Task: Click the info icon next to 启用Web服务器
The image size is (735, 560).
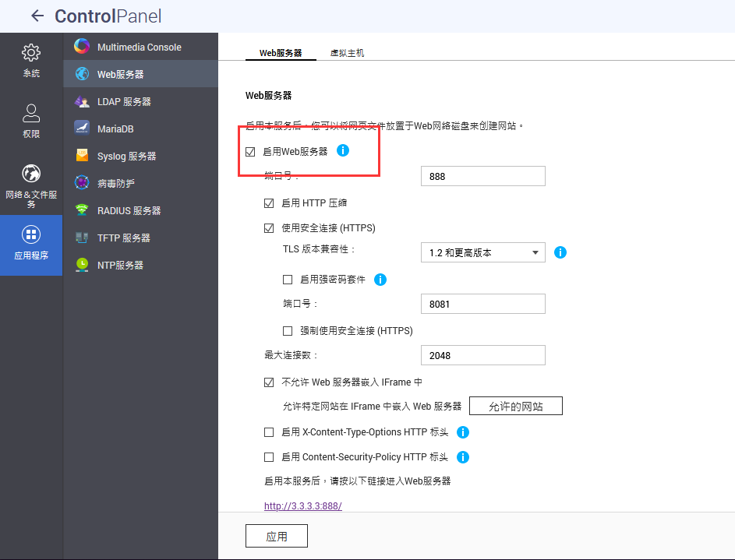Action: click(342, 151)
